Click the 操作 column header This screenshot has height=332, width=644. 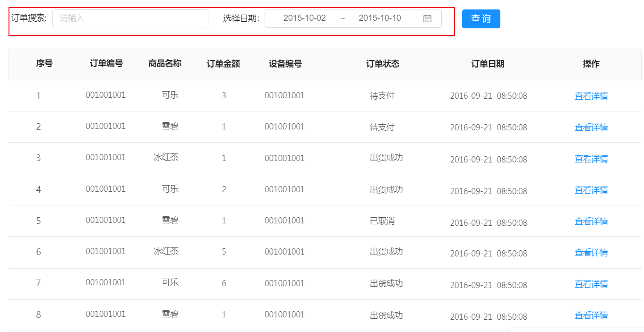(591, 64)
